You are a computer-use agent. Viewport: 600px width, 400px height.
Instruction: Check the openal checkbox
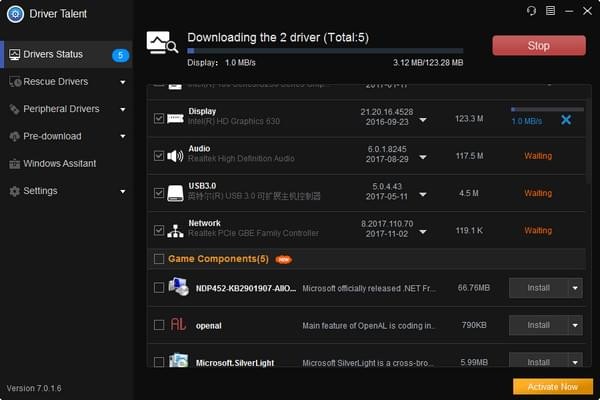(x=159, y=325)
